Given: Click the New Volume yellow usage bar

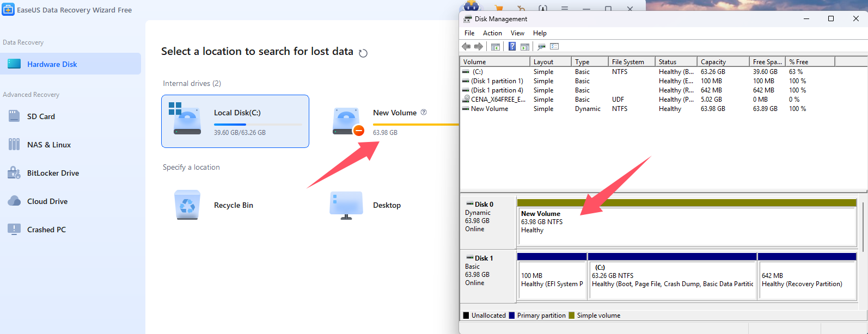Looking at the screenshot, I should click(416, 125).
